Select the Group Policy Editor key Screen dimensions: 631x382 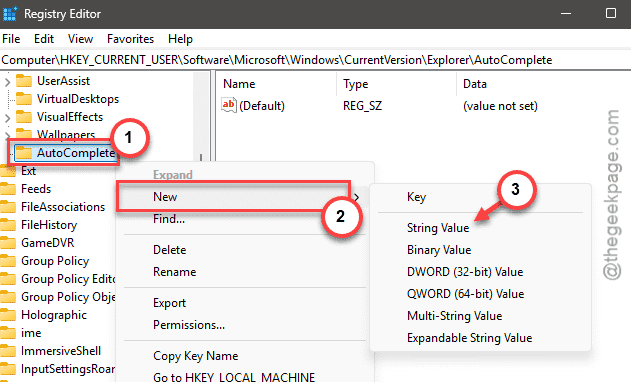(68, 279)
